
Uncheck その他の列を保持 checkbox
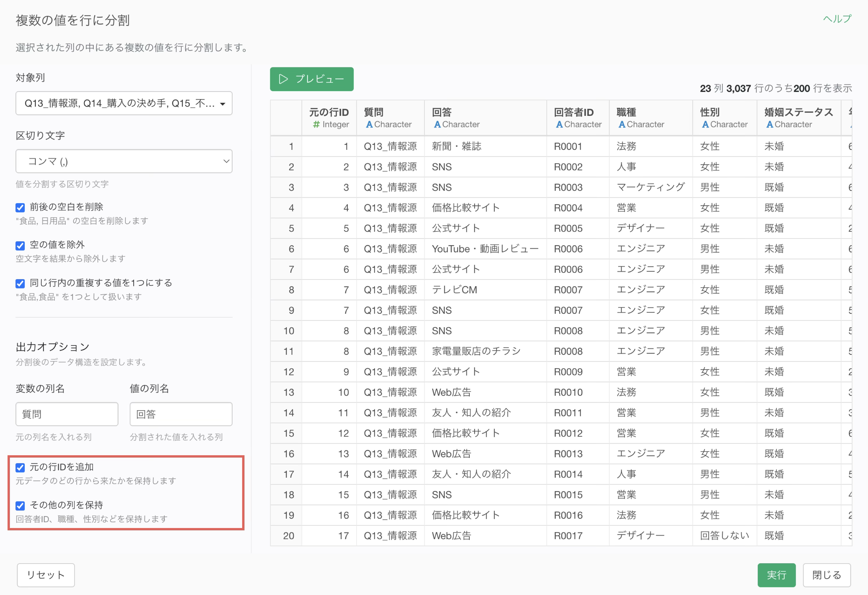(20, 505)
